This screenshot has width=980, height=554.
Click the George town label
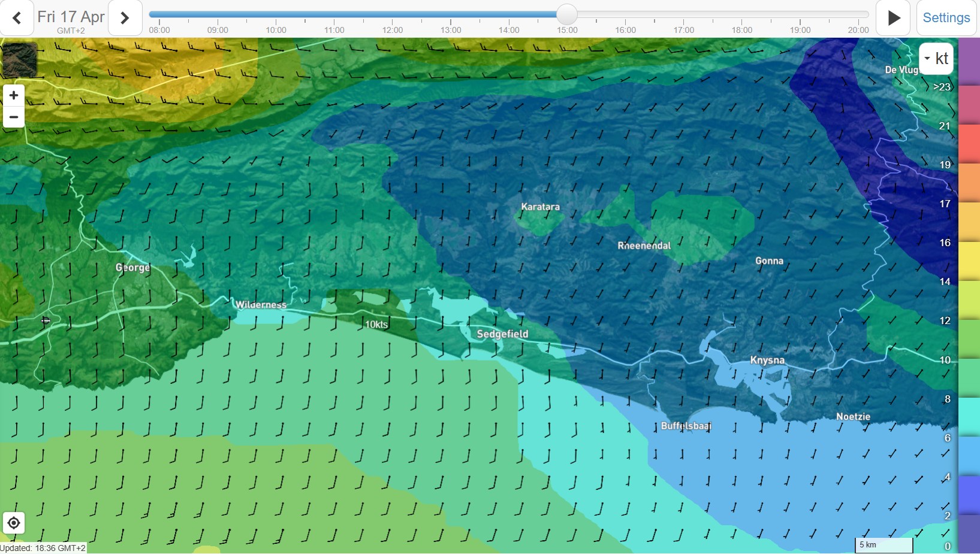pos(132,267)
